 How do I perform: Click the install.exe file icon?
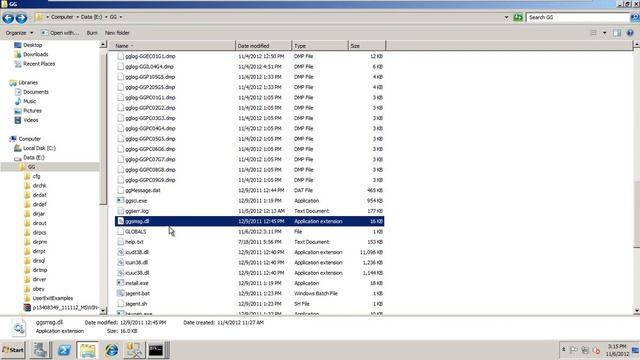[120, 283]
